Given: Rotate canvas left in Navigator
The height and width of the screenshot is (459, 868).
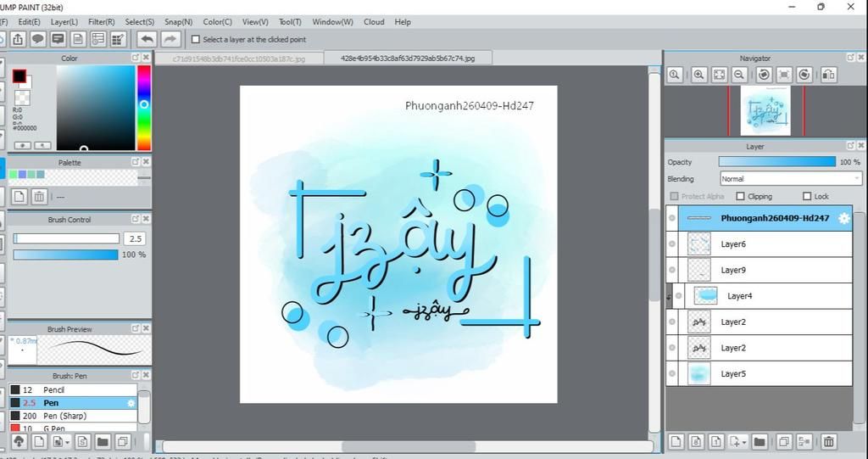Looking at the screenshot, I should pos(765,75).
